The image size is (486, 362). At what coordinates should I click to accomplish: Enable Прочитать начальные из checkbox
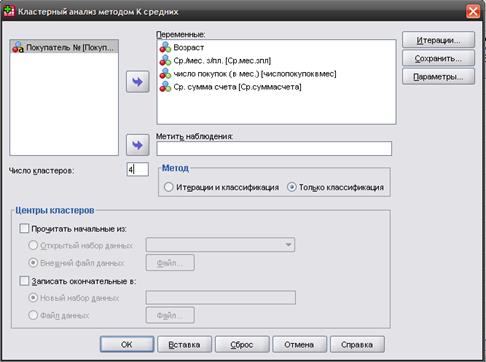click(x=24, y=228)
